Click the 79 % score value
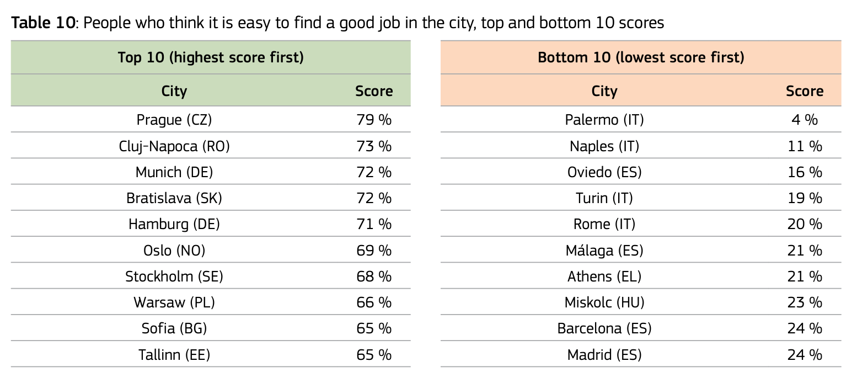 click(374, 120)
